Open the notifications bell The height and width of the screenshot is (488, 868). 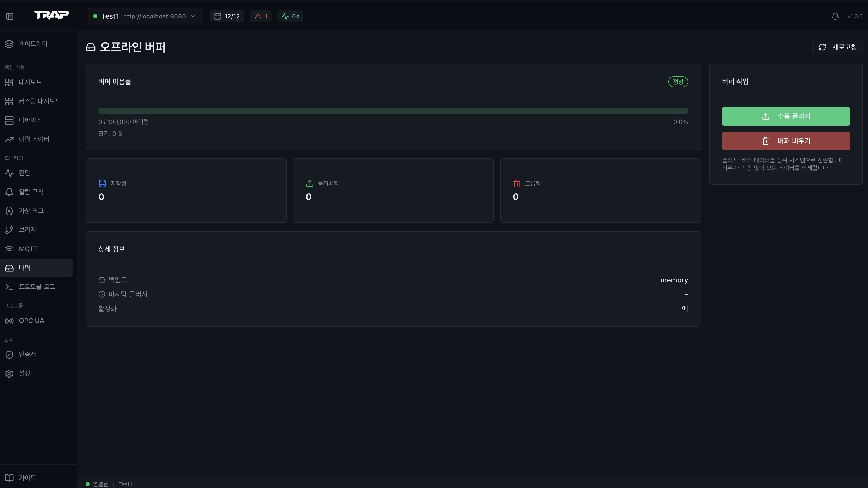(835, 16)
